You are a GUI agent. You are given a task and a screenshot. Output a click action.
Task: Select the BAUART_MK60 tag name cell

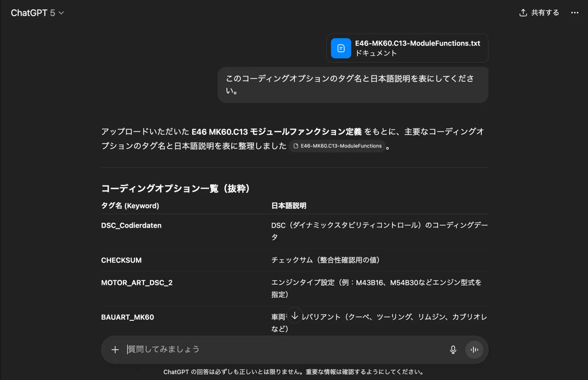point(128,317)
